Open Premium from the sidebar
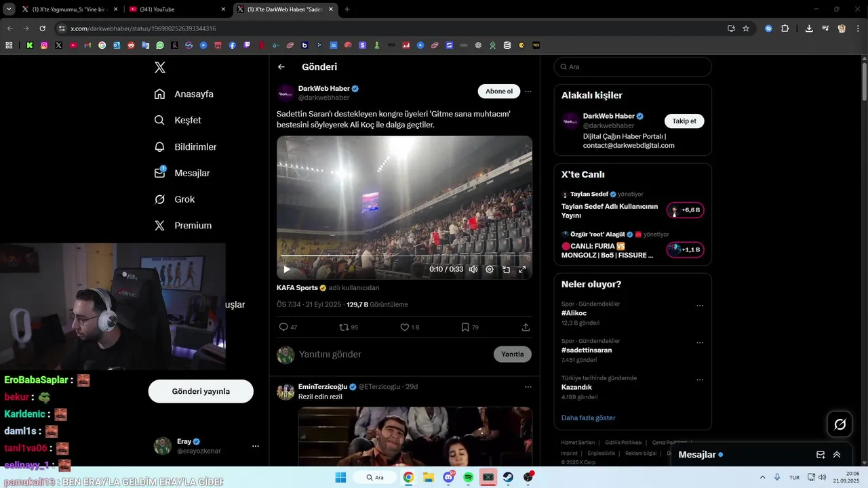 (182, 225)
